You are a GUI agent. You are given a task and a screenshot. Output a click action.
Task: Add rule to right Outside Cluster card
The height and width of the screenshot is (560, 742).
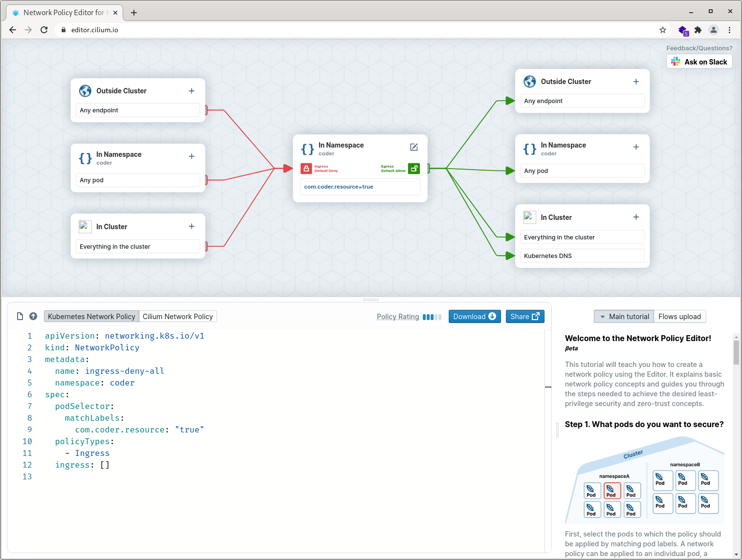click(x=636, y=82)
